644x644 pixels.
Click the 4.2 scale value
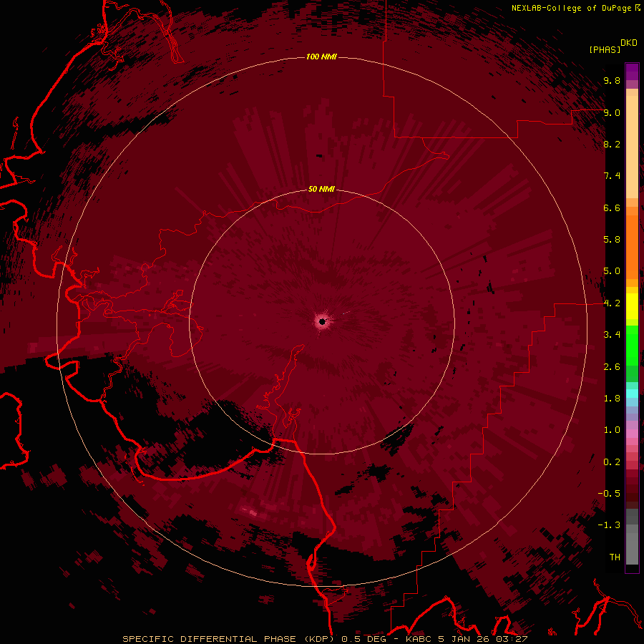tap(612, 303)
